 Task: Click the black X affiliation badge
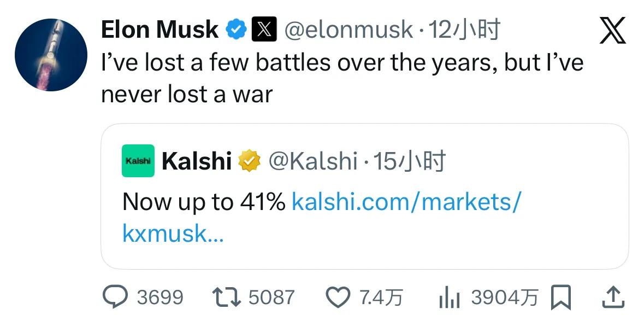click(x=264, y=29)
